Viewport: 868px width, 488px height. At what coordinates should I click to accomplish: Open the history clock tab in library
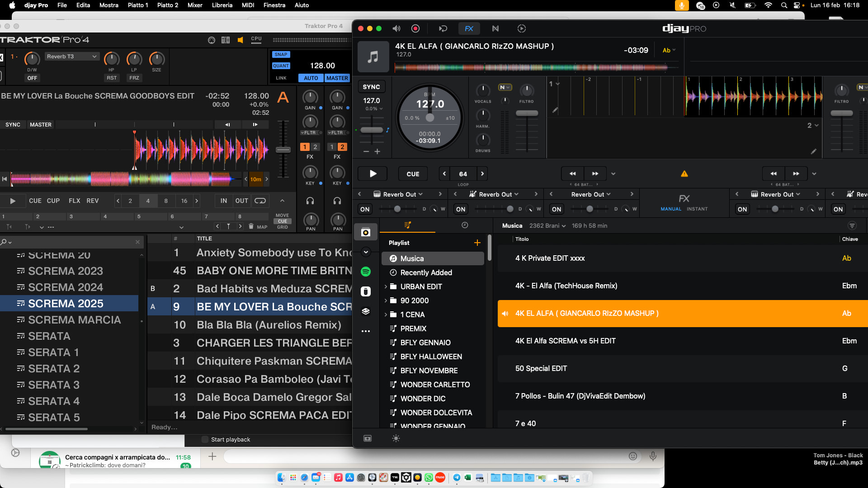[464, 225]
